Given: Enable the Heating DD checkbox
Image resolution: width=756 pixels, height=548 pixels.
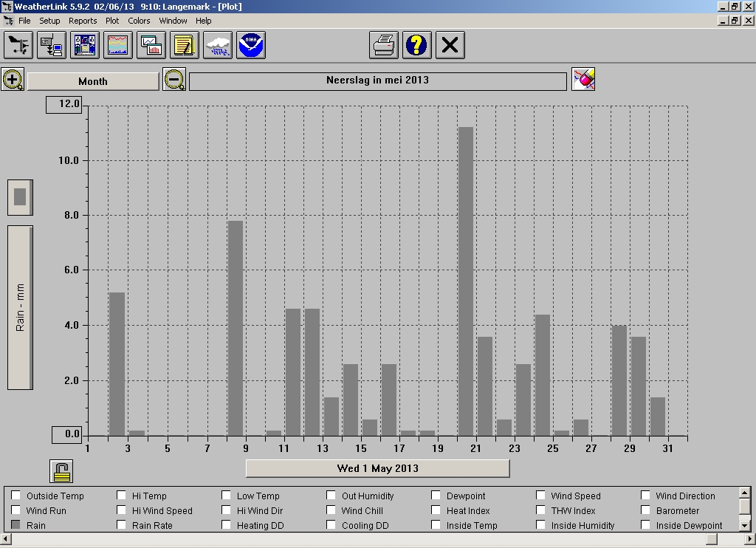Looking at the screenshot, I should (x=226, y=525).
